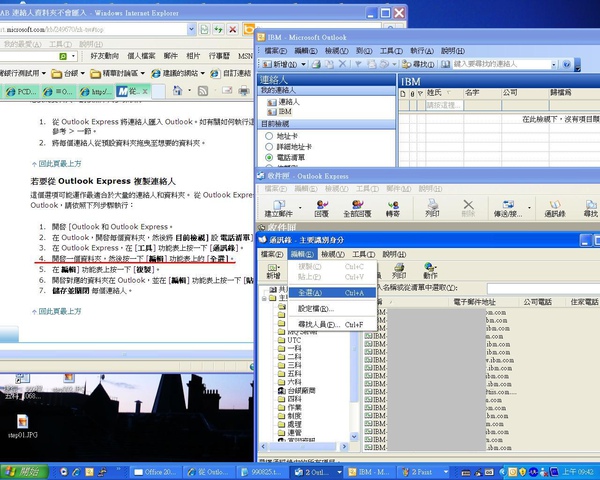Select the 五科 folder in Address Book tree
Screen dimensions: 600x480
click(290, 374)
